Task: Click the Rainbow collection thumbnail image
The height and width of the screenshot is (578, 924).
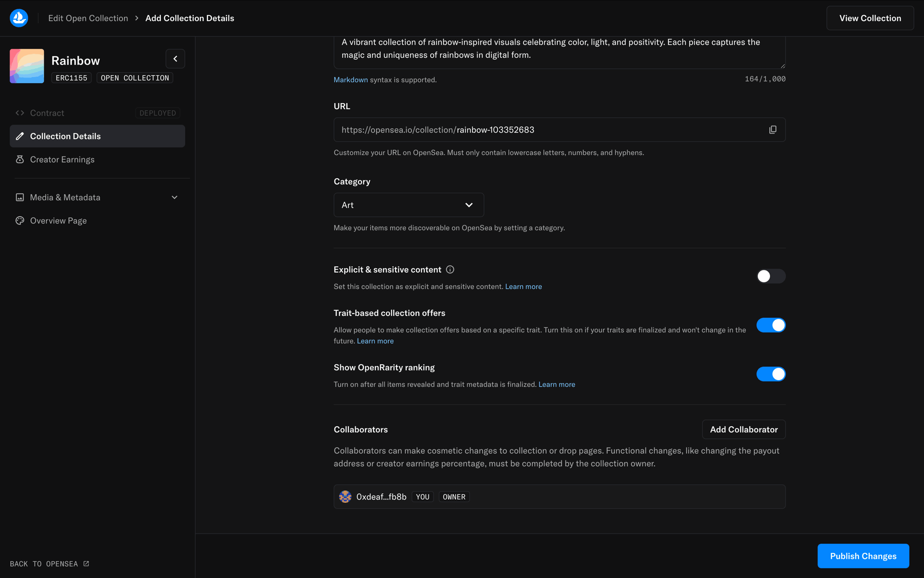Action: pos(27,66)
